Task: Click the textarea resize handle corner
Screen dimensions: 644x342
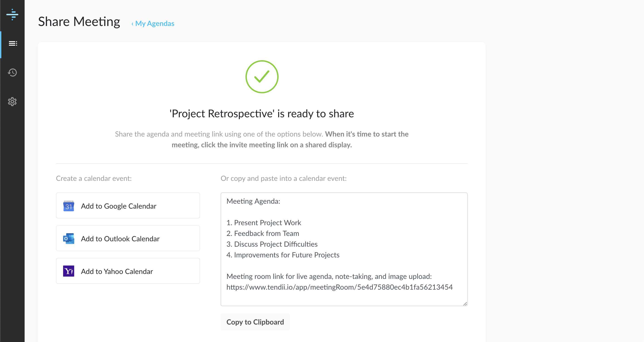Action: tap(465, 304)
